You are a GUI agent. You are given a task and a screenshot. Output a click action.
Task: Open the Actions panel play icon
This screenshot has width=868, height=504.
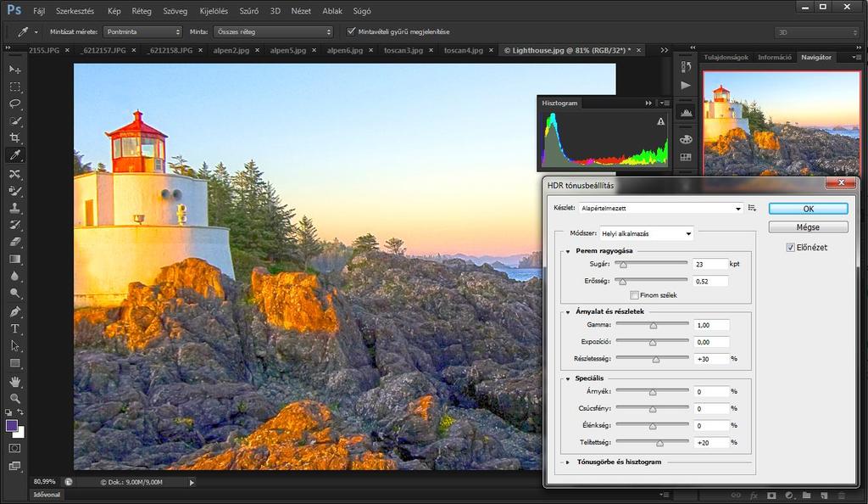coord(686,86)
